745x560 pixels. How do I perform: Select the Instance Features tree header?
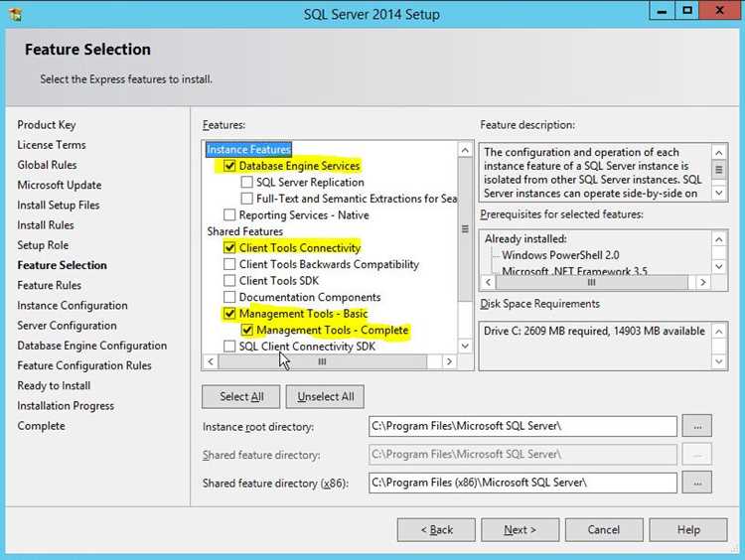point(248,149)
